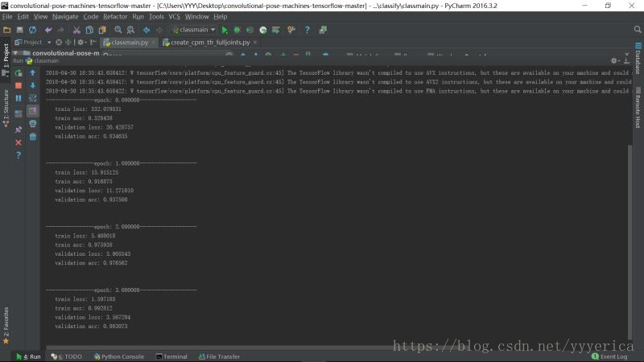Click the Print icon in the Run panel
This screenshot has height=362, width=644.
coord(33,124)
